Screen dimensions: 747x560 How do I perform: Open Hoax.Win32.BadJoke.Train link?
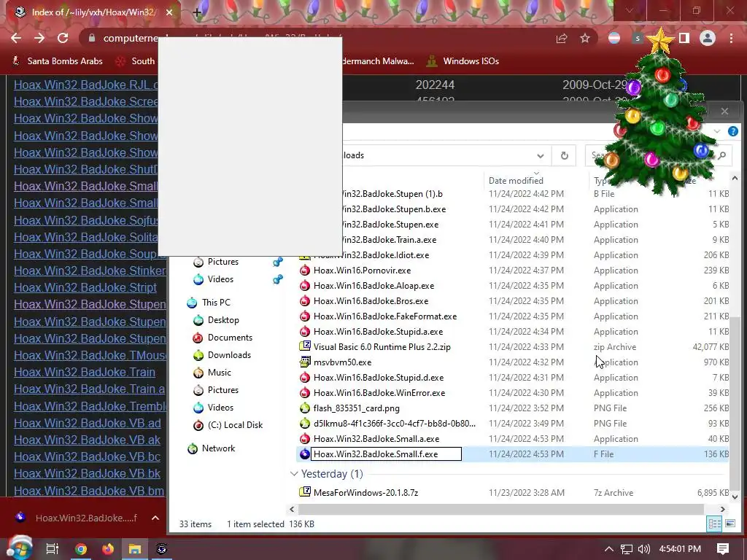click(x=85, y=372)
